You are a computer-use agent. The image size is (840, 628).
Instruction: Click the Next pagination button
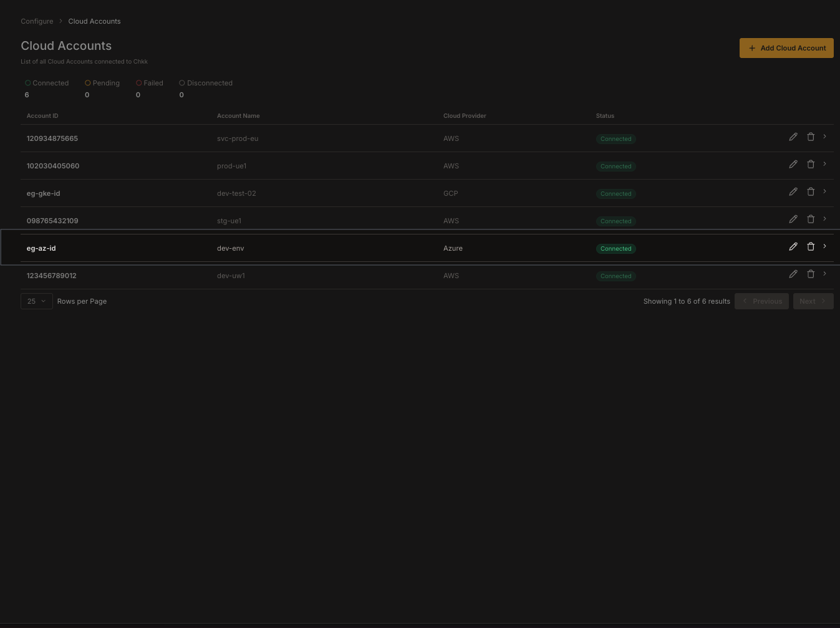click(x=813, y=301)
